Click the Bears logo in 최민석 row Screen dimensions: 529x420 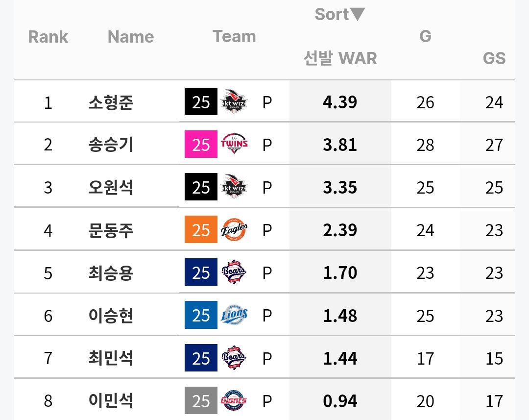234,358
